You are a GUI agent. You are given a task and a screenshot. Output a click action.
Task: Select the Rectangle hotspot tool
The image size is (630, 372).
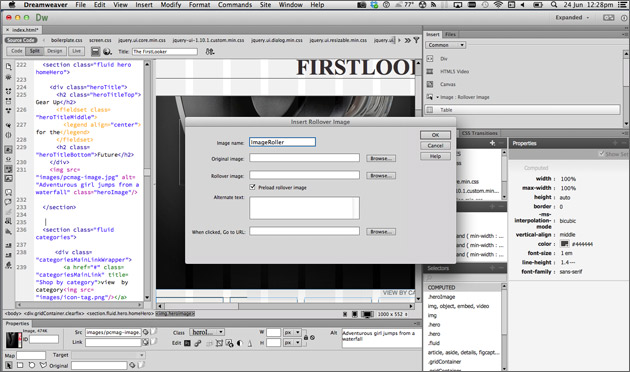(20, 365)
